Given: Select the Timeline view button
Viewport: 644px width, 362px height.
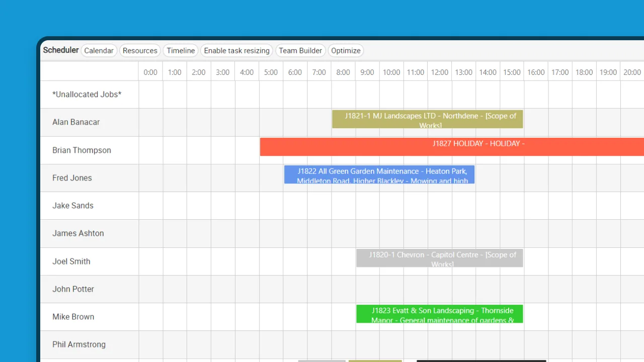Looking at the screenshot, I should coord(181,50).
